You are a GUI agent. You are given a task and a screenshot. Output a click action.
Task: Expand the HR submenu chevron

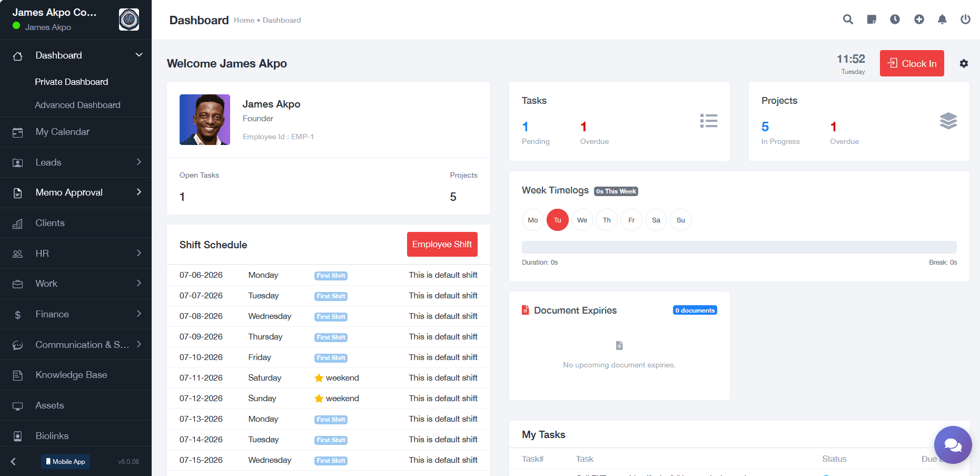tap(139, 253)
